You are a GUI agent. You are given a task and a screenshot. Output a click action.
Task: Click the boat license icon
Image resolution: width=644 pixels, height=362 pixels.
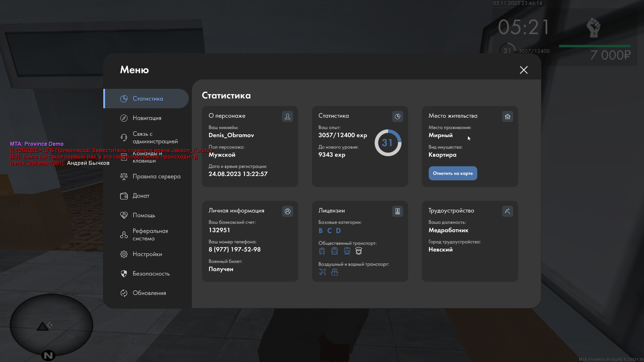pyautogui.click(x=334, y=272)
